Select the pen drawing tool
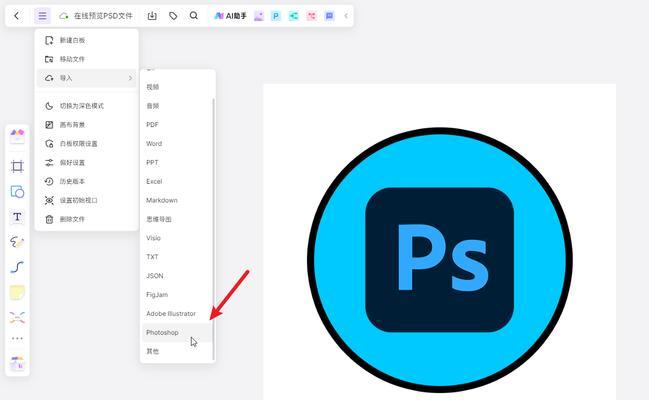 [17, 242]
